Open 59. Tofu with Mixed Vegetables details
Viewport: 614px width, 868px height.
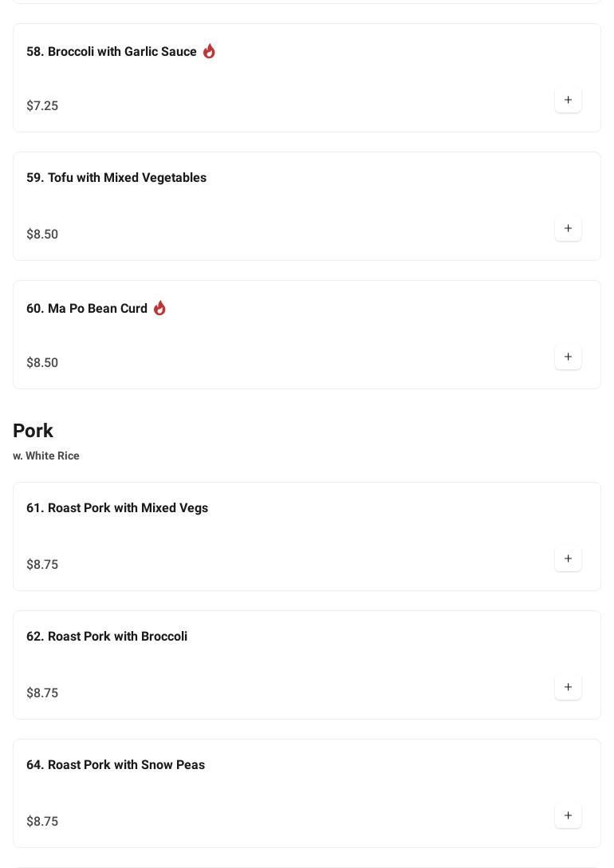[x=116, y=178]
